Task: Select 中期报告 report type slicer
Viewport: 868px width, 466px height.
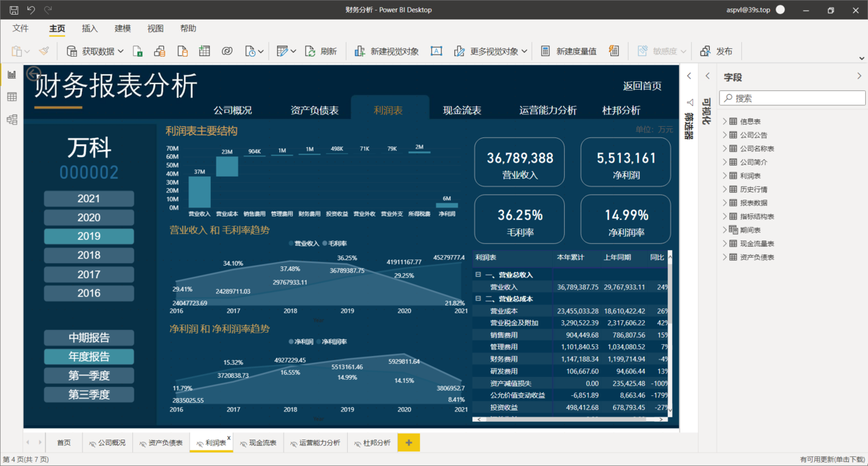Action: click(x=89, y=338)
